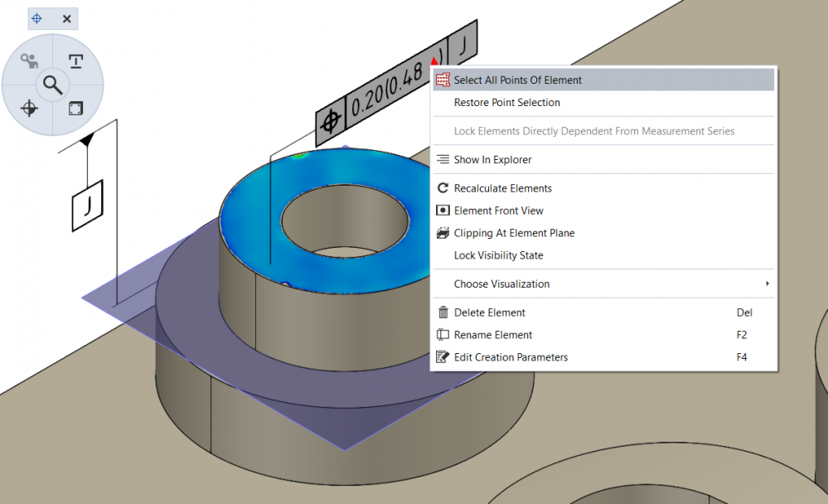Click the crosshair target icon in the radial menu
Screen dimensions: 828x504
click(30, 108)
